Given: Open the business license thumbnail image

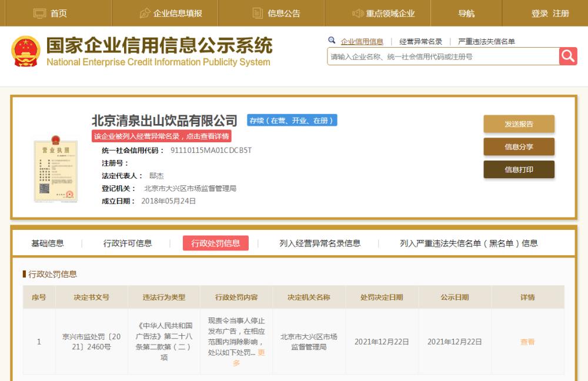Looking at the screenshot, I should [x=55, y=169].
